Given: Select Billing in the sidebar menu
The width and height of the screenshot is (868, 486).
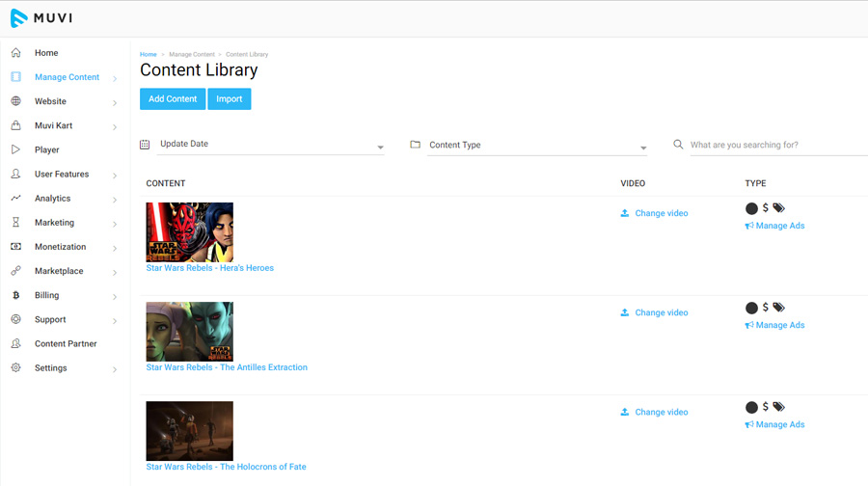Looking at the screenshot, I should tap(47, 295).
